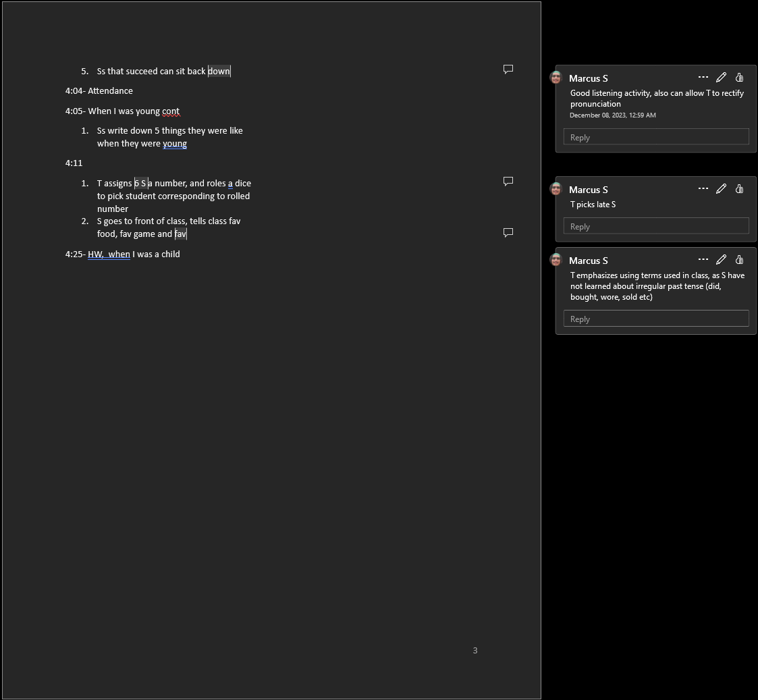Click Reply box under "T picks late S"
758x700 pixels.
[655, 226]
